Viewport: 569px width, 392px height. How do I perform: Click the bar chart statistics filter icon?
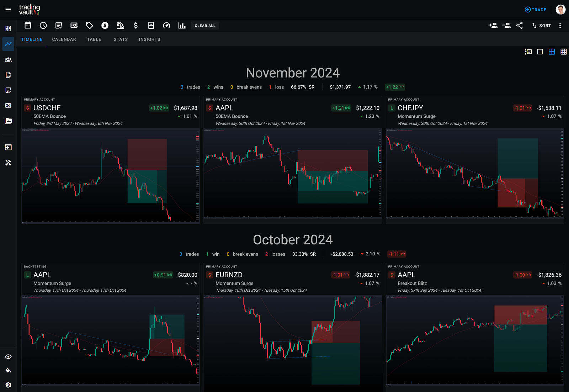[181, 25]
